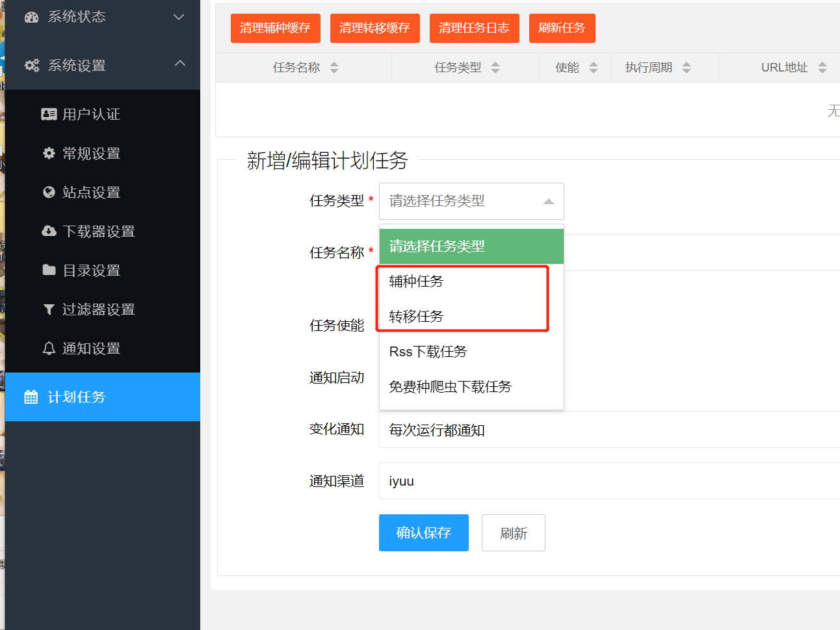This screenshot has width=840, height=630.
Task: Go to 下载器设置 page
Action: point(103,231)
